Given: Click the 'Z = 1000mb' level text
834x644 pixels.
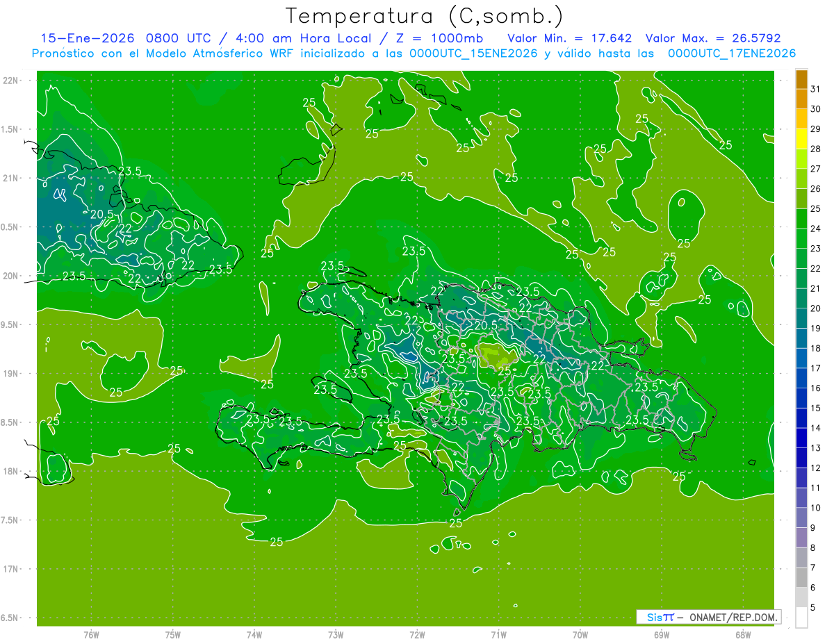Looking at the screenshot, I should click(x=440, y=38).
